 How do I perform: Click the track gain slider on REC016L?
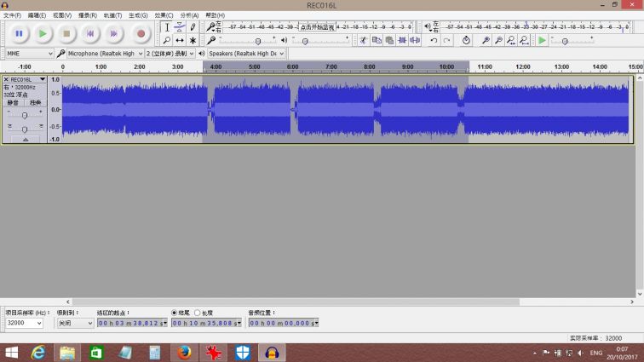pyautogui.click(x=25, y=113)
